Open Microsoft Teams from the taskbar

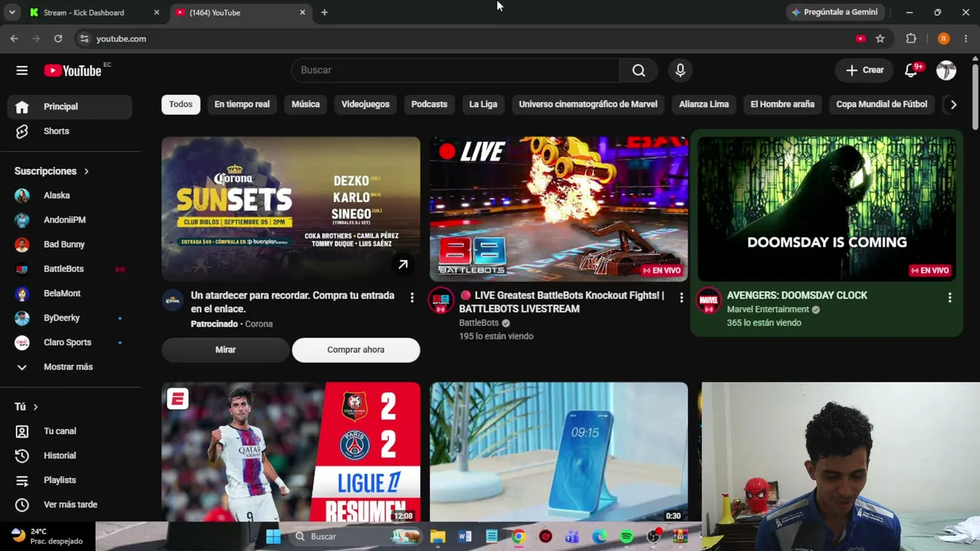[572, 536]
